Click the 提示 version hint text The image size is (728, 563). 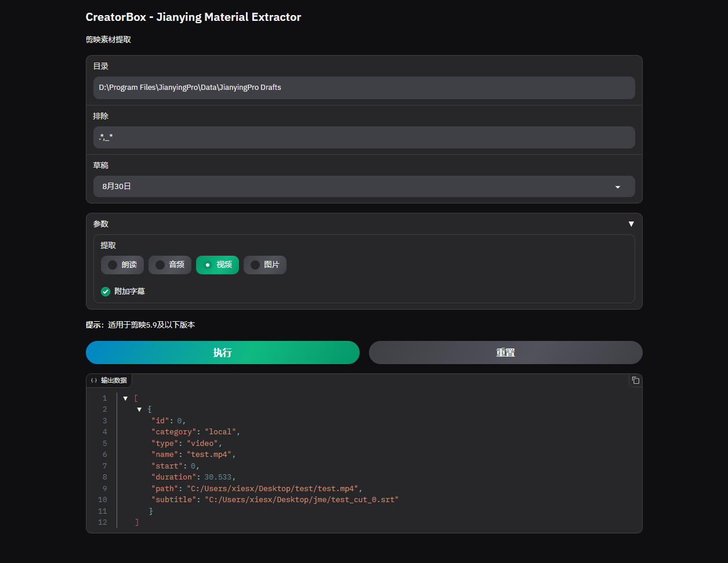[140, 325]
